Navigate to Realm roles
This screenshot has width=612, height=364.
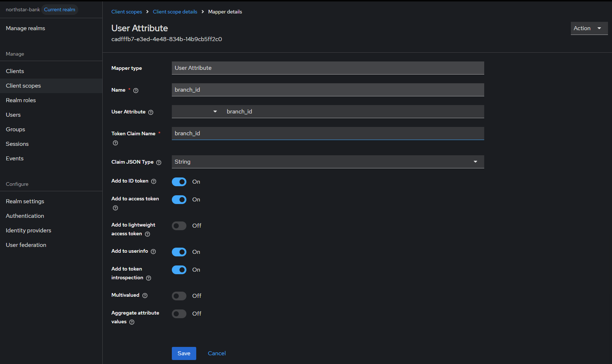tap(51, 100)
